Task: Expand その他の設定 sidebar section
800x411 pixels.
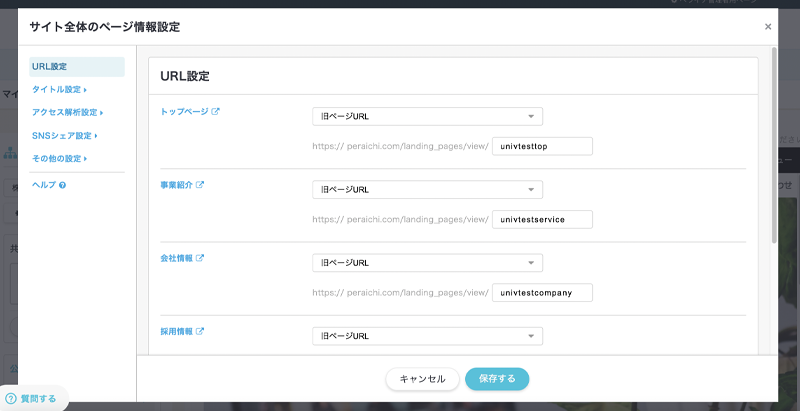Action: point(60,159)
